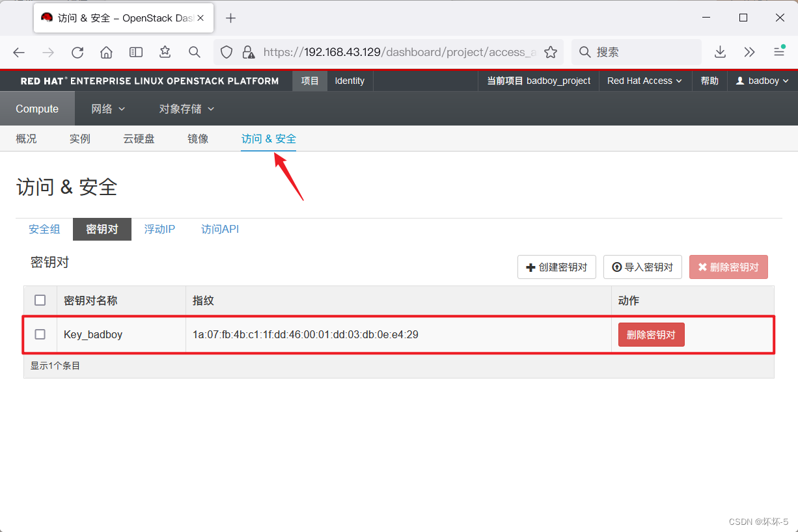Viewport: 798px width, 532px height.
Task: Reload the page with the refresh icon
Action: click(77, 52)
